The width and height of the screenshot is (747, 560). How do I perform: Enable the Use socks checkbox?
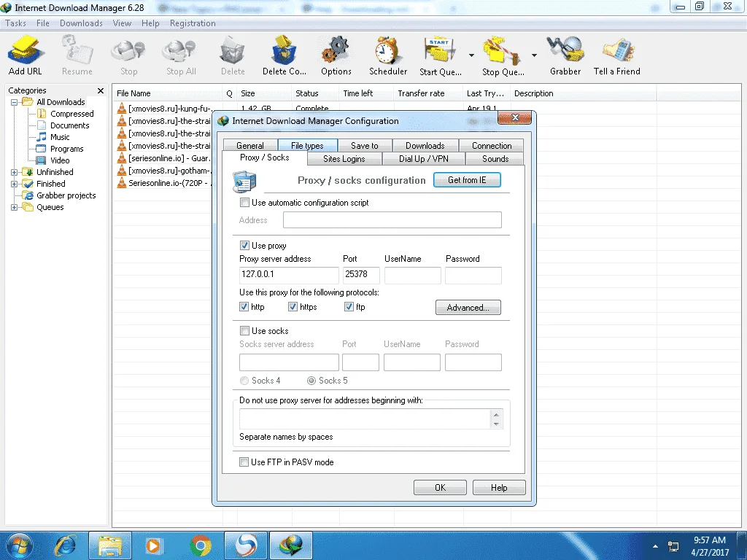(x=244, y=330)
